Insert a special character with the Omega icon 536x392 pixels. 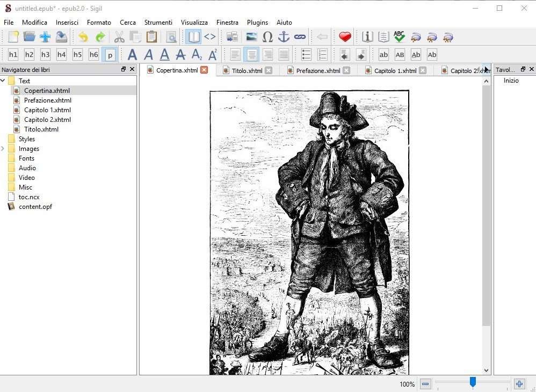click(x=267, y=37)
